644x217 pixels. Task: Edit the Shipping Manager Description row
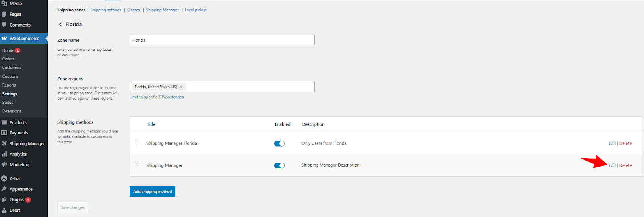[612, 165]
